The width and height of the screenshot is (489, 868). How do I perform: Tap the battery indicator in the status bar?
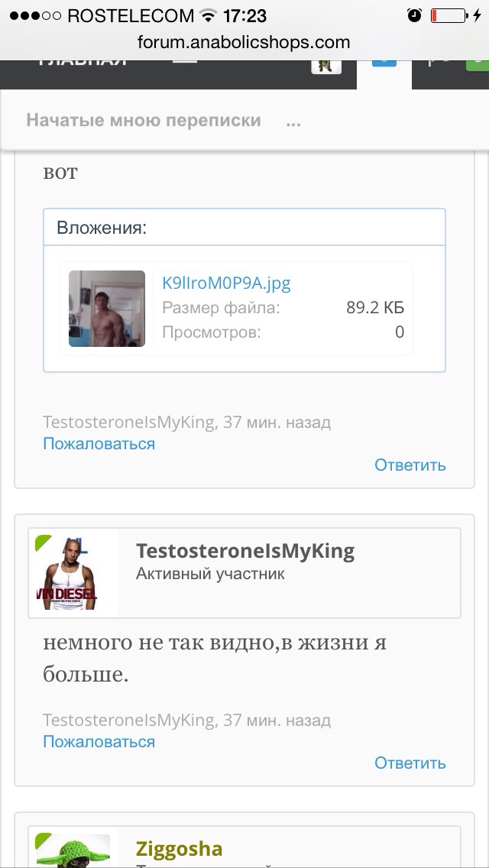449,15
